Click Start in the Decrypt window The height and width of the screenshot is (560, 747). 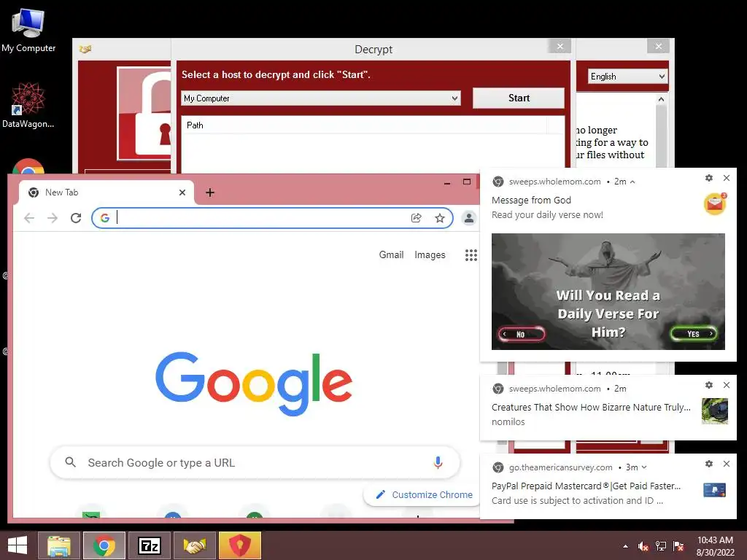(x=519, y=98)
